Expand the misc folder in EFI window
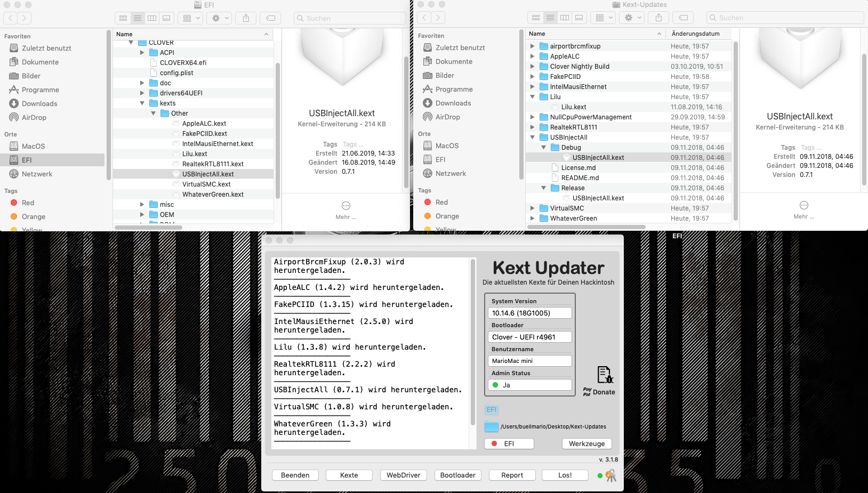The height and width of the screenshot is (493, 868). [142, 205]
